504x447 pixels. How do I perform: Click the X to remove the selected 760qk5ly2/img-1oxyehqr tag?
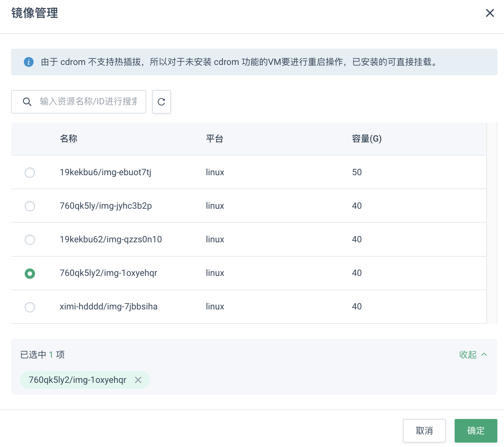pyautogui.click(x=139, y=380)
